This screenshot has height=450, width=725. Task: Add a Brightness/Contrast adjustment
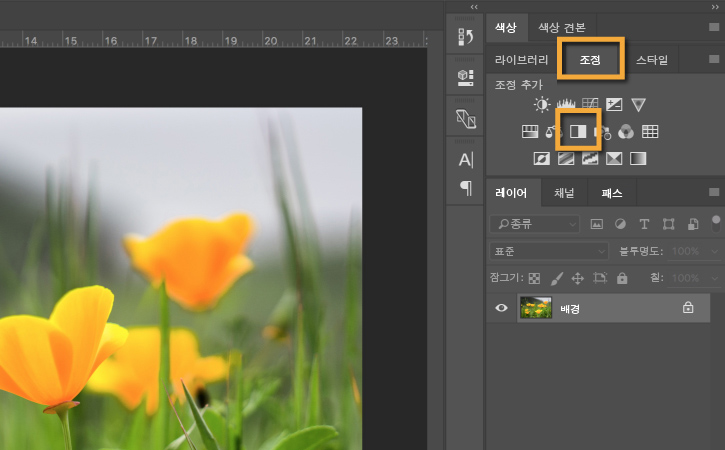[x=542, y=105]
